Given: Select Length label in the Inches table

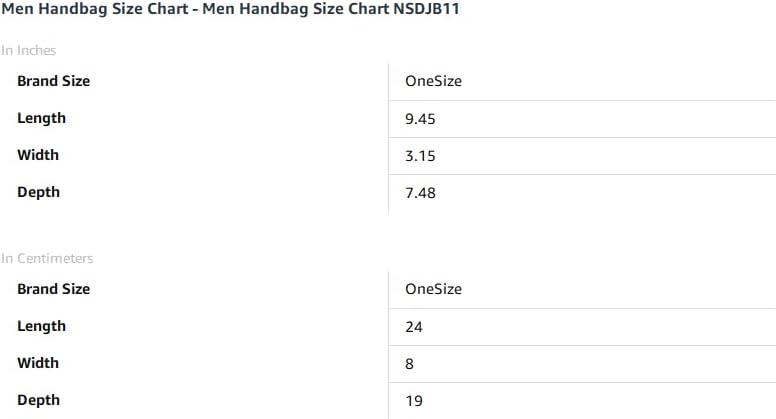Looking at the screenshot, I should coord(41,118).
